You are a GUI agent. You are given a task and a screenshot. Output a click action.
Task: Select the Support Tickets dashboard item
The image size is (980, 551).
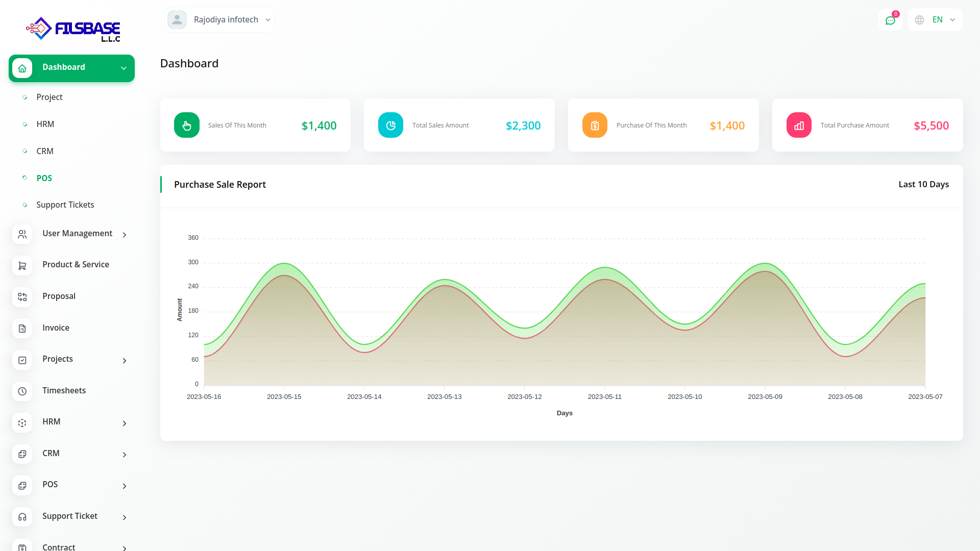pyautogui.click(x=65, y=205)
